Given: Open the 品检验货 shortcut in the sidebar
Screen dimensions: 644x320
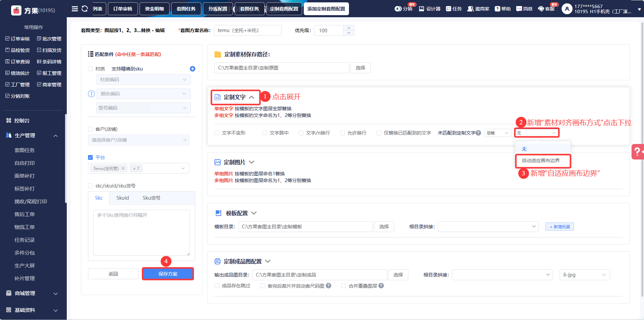Looking at the screenshot, I should pos(18,50).
